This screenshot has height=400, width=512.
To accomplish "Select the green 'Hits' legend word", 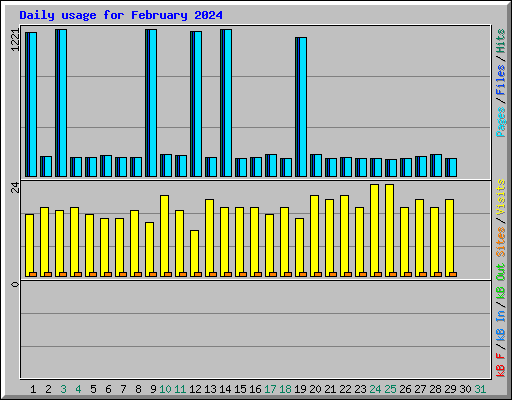I will click(x=500, y=41).
